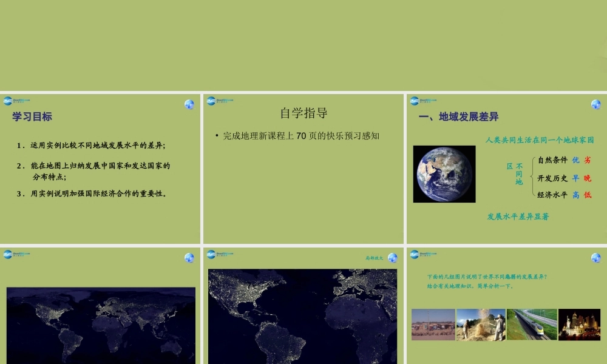Click the line 下面的几组图片说明了世界不同地区的发展差异
The image size is (607, 364).
487,277
